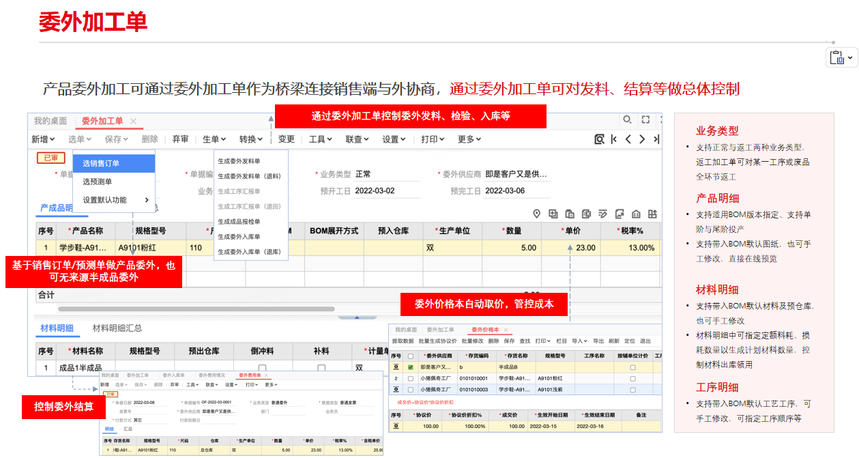Check the 倒冲料 checkbox in material row

[262, 368]
